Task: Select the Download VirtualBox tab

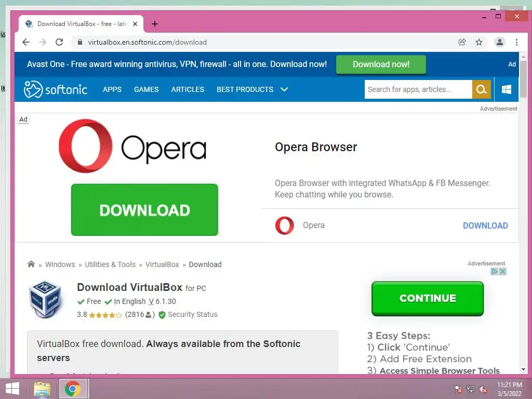Action: point(81,24)
